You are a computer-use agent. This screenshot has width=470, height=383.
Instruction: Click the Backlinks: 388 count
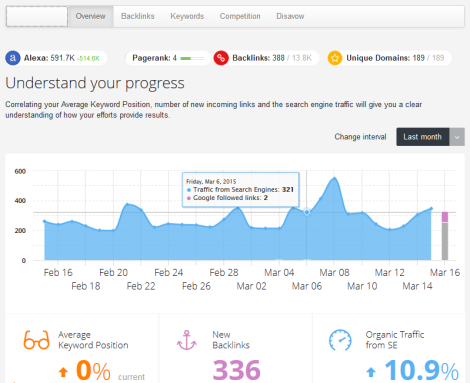point(258,58)
